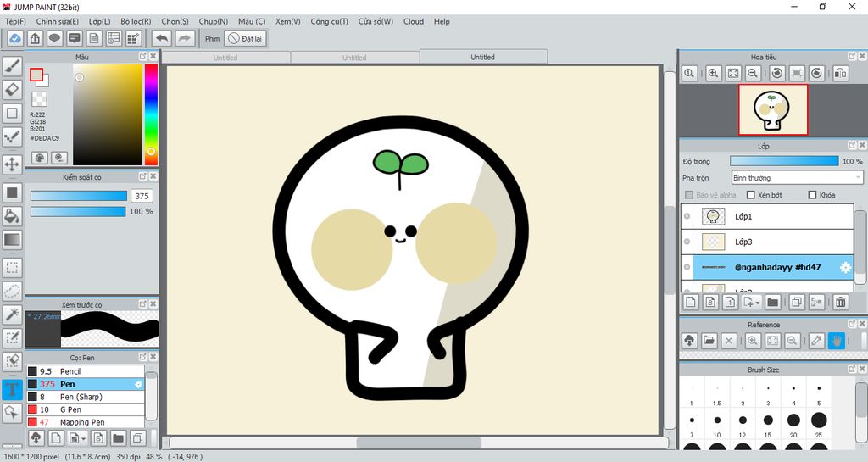This screenshot has height=462, width=868.
Task: Open the Cửa sổ(W) menu
Action: (376, 21)
